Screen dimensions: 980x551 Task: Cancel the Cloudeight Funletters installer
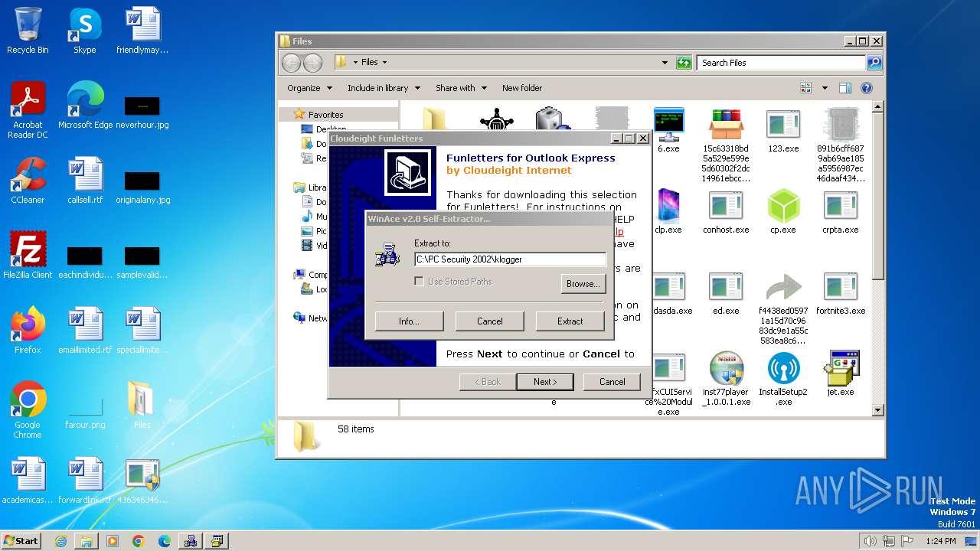click(x=612, y=382)
